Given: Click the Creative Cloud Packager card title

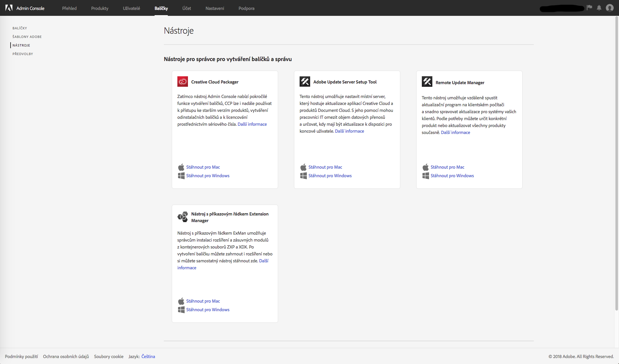Looking at the screenshot, I should (215, 82).
